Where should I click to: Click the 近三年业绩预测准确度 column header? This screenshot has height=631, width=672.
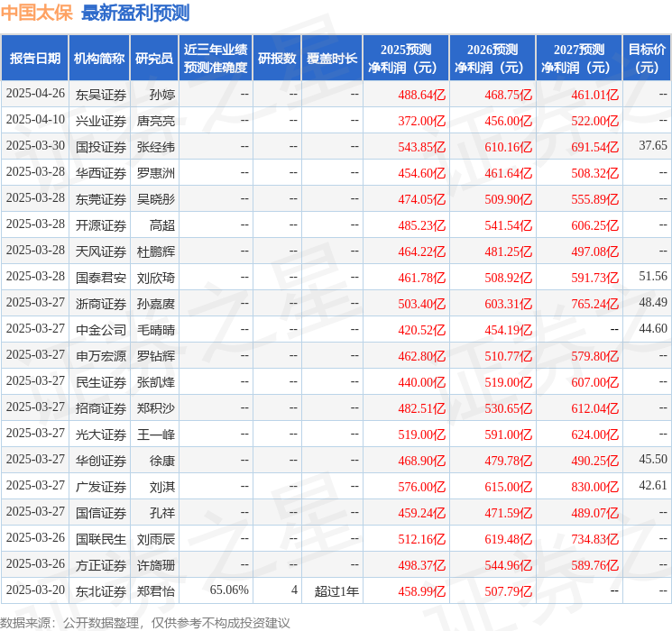216,59
